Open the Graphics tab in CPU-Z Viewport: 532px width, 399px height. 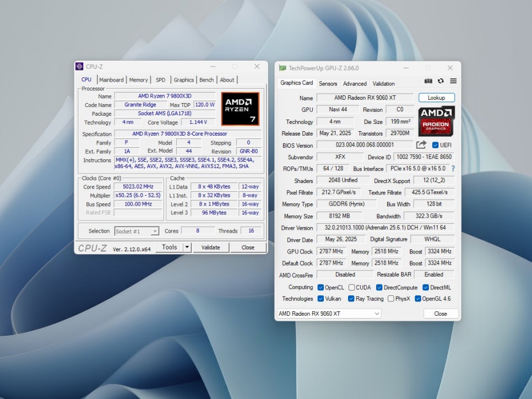183,80
